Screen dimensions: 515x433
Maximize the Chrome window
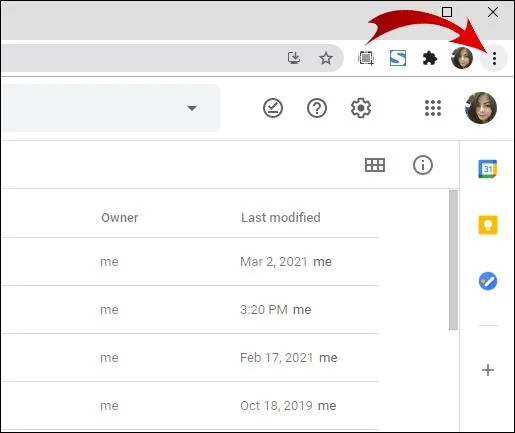point(447,12)
